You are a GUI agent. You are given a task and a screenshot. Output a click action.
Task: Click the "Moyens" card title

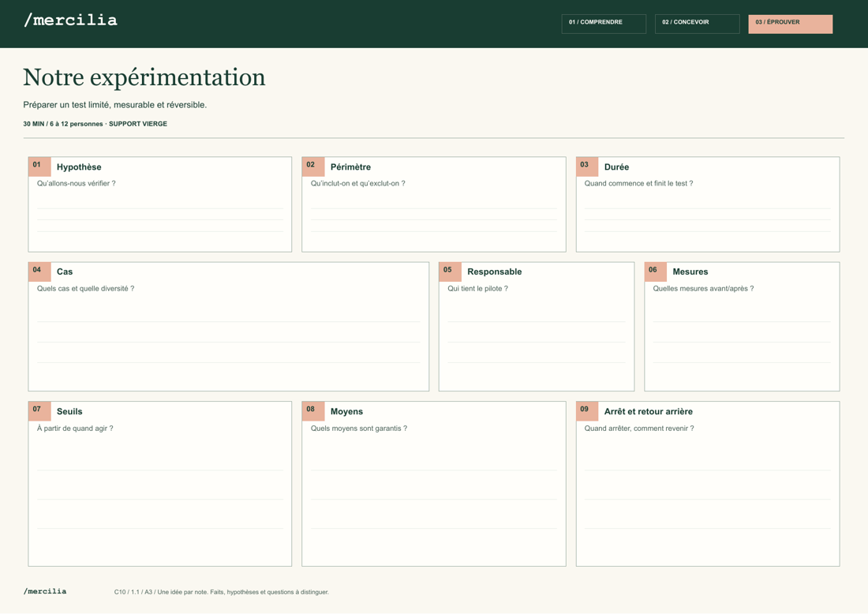point(346,412)
